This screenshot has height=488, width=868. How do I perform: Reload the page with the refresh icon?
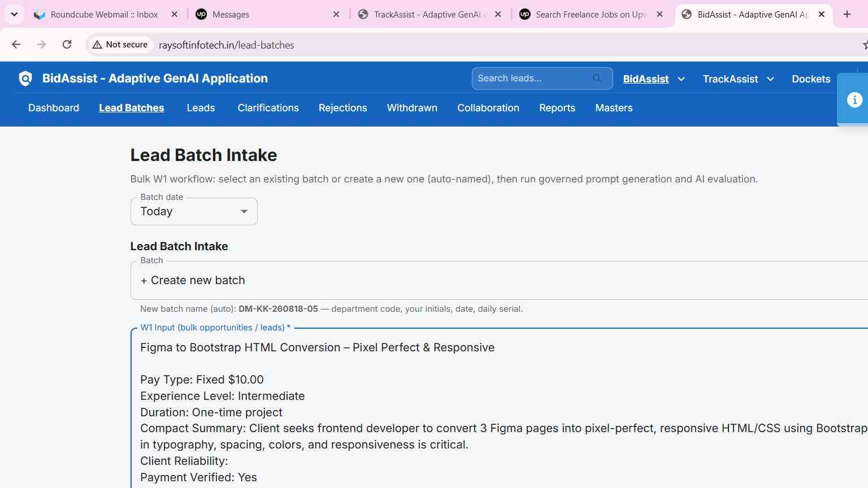pyautogui.click(x=67, y=45)
